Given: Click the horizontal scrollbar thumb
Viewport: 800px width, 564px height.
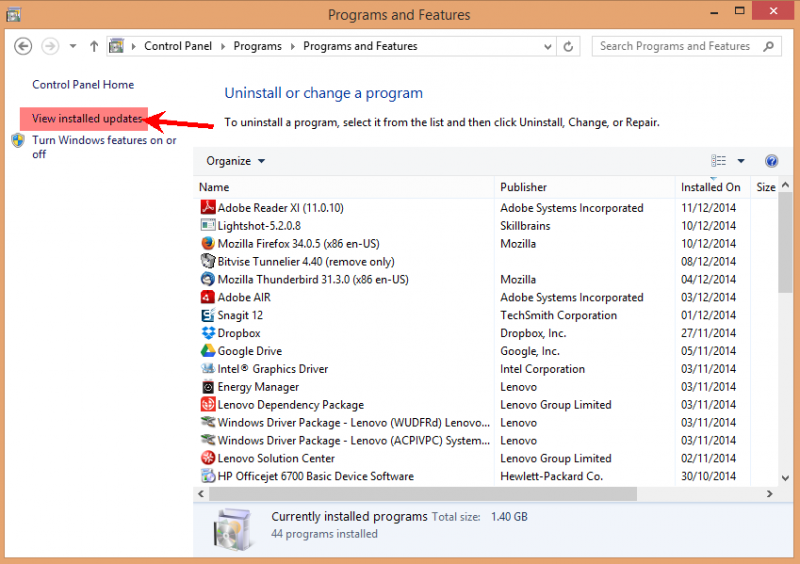Looking at the screenshot, I should click(x=423, y=494).
